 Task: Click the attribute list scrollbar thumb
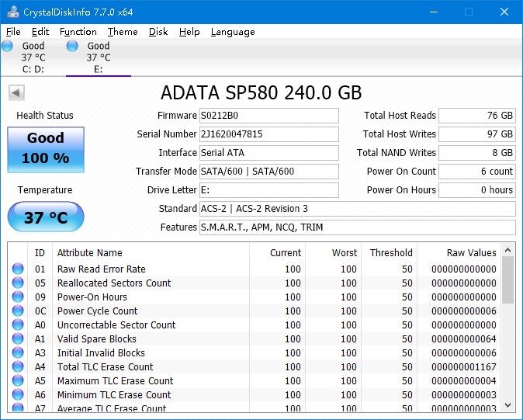pos(508,280)
